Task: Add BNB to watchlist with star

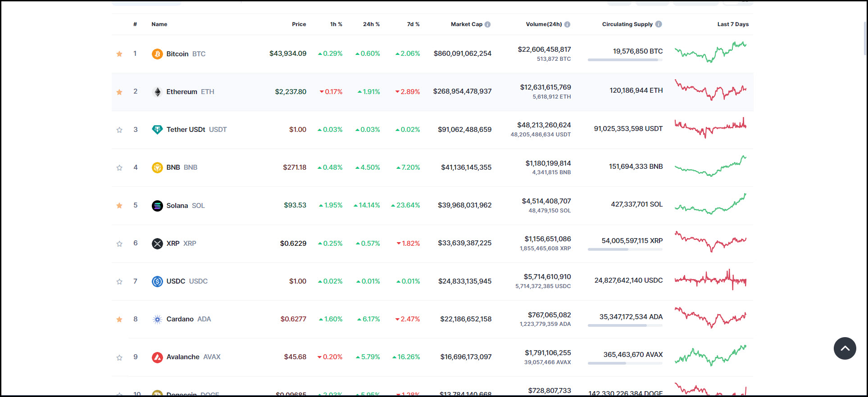Action: coord(119,168)
